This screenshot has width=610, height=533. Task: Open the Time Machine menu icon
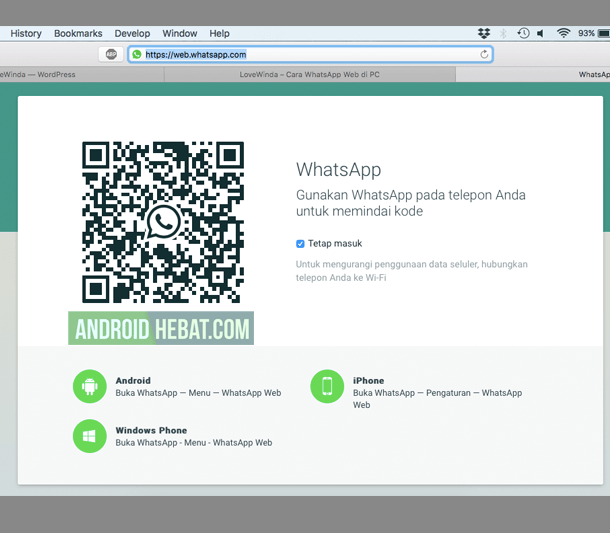click(x=523, y=33)
